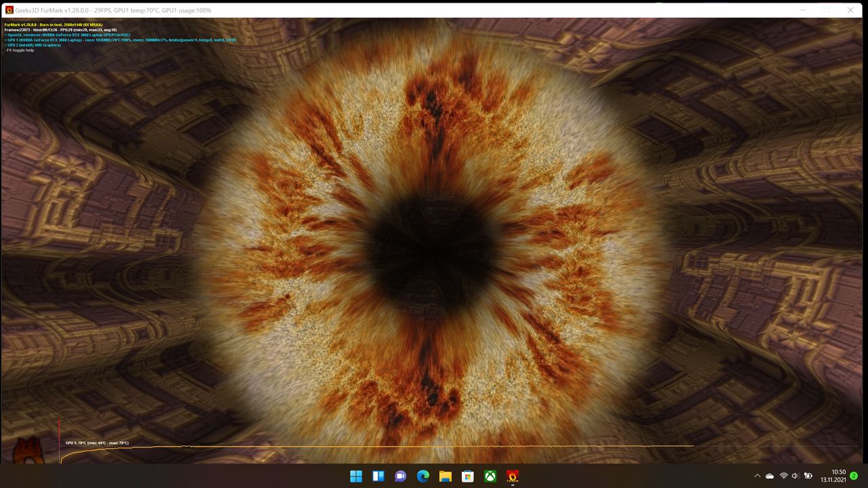Minimize the FurMark window
Viewport: 868px width, 488px height.
coord(803,10)
